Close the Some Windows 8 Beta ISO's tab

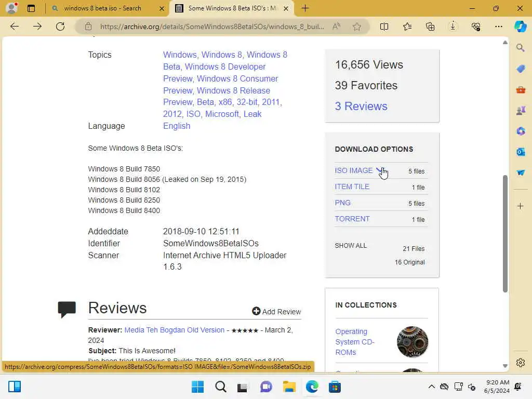286,8
